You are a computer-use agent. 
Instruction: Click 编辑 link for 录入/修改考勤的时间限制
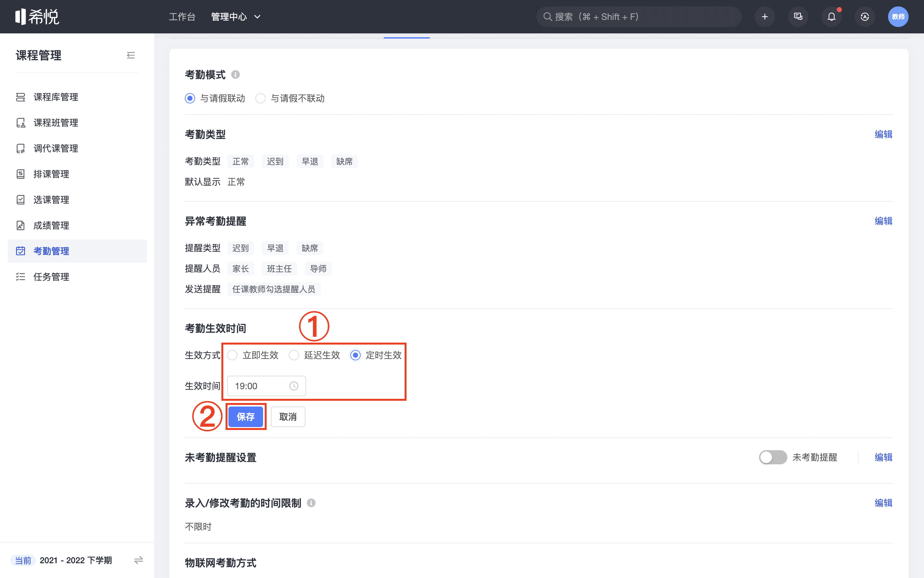point(884,503)
